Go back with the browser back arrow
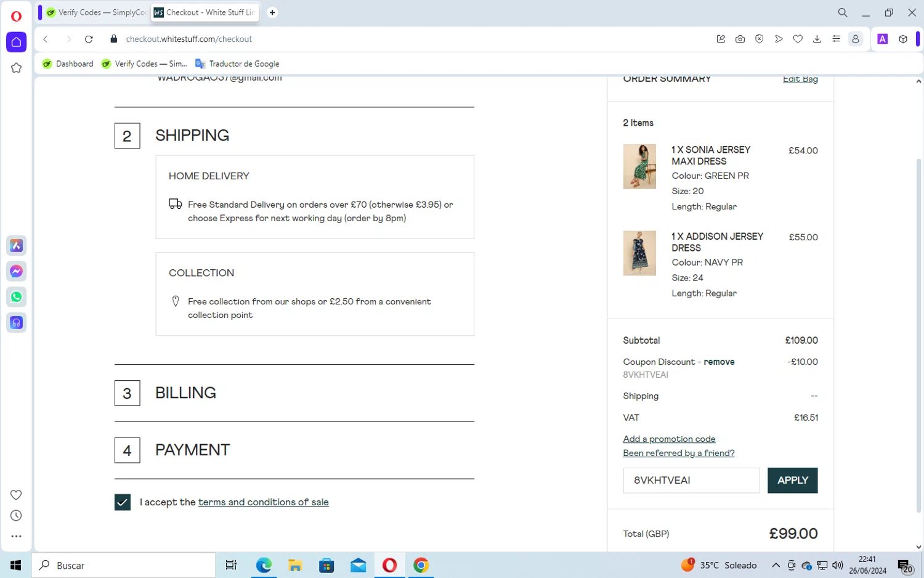 pos(46,39)
